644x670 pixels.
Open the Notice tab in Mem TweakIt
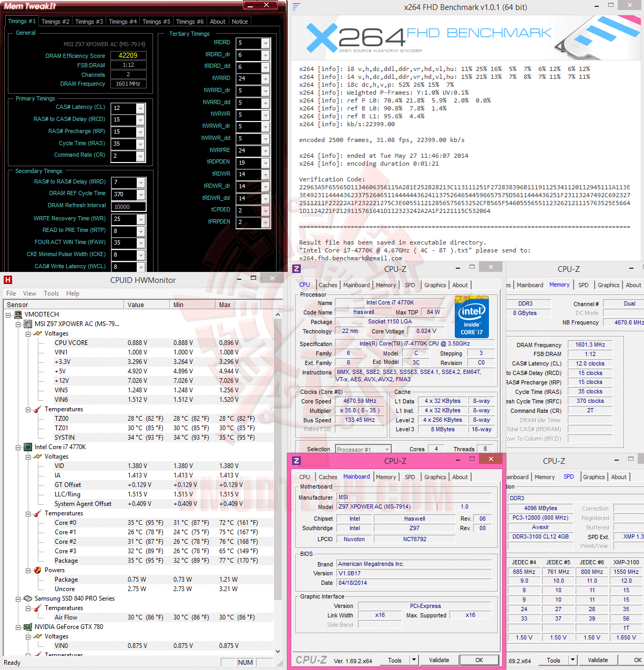(240, 22)
